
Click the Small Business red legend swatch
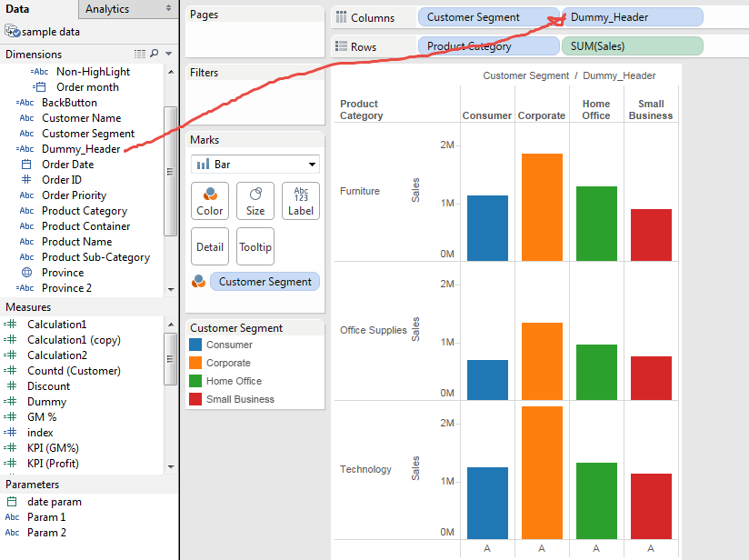tap(195, 399)
